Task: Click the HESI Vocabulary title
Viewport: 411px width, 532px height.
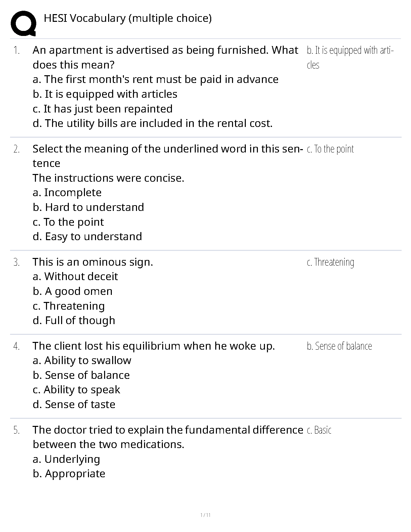Action: tap(128, 18)
